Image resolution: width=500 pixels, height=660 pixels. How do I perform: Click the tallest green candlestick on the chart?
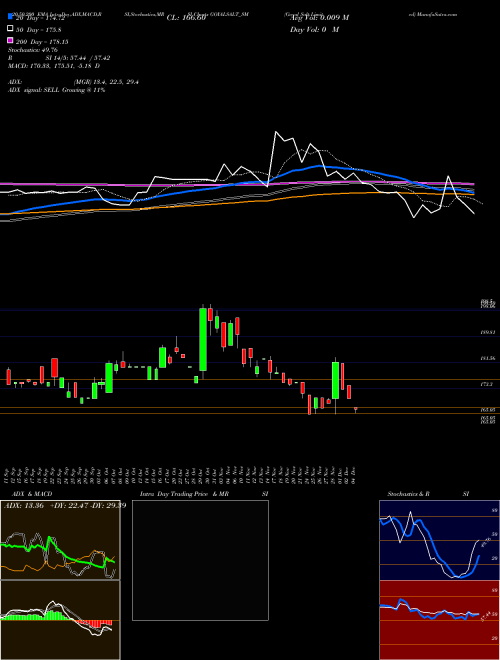coord(203,339)
